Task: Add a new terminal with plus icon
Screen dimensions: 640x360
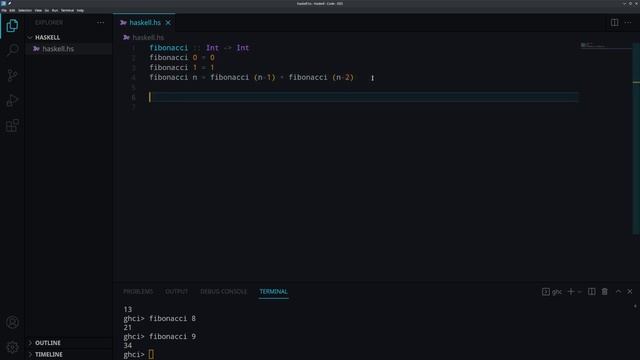Action: 571,291
